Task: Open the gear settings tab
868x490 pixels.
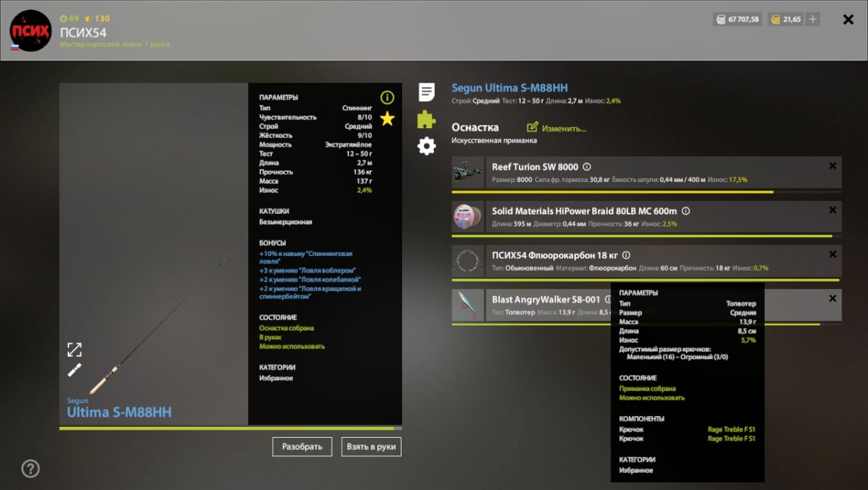Action: tap(427, 146)
